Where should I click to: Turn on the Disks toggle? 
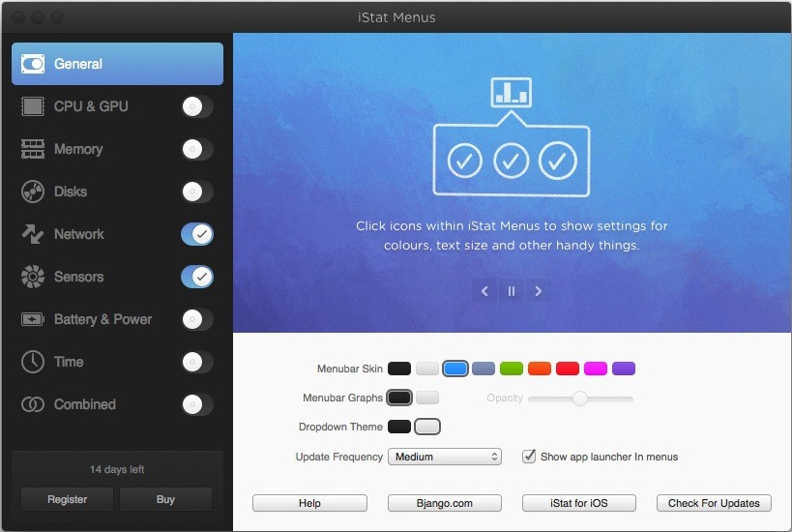click(197, 192)
